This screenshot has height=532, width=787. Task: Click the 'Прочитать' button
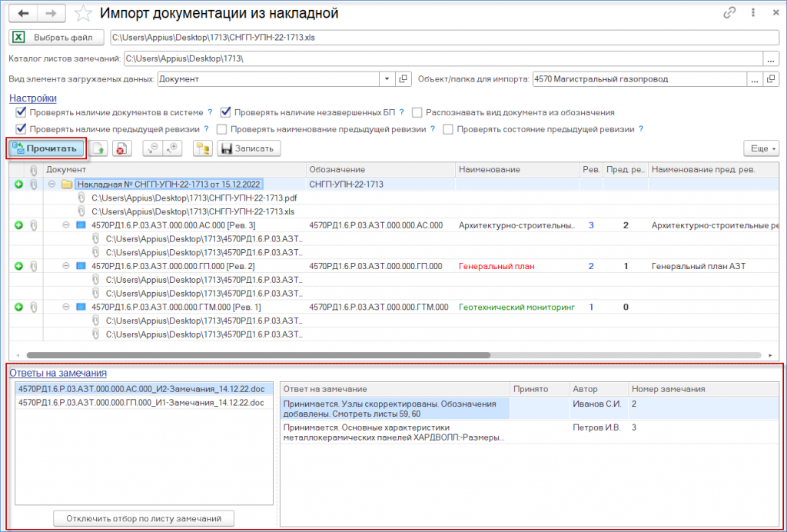46,148
